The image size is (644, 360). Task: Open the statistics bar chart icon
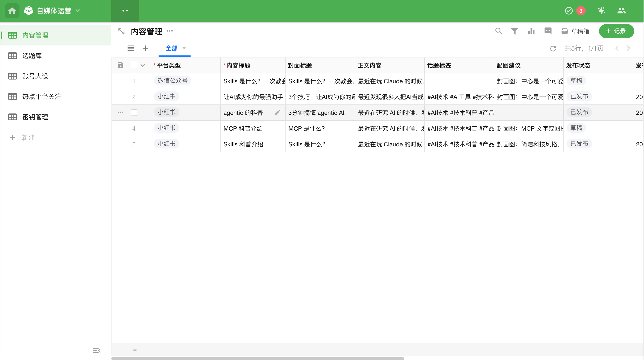point(531,31)
